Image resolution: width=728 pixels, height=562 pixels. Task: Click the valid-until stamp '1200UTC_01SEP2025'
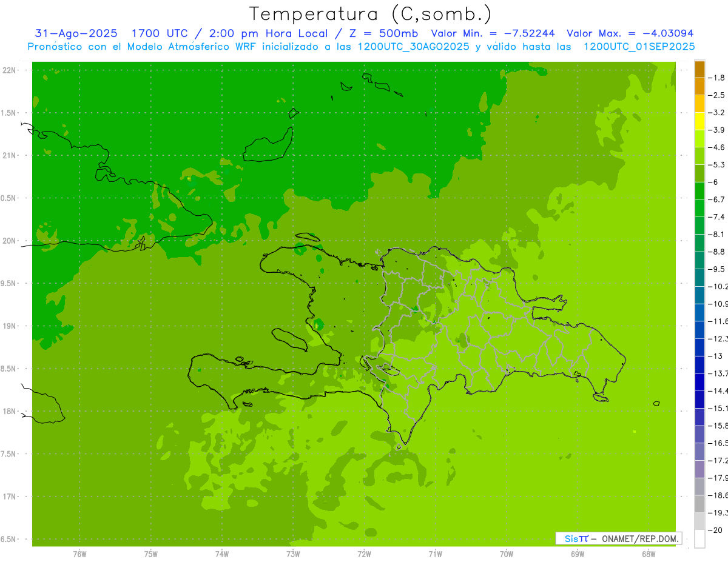point(639,47)
